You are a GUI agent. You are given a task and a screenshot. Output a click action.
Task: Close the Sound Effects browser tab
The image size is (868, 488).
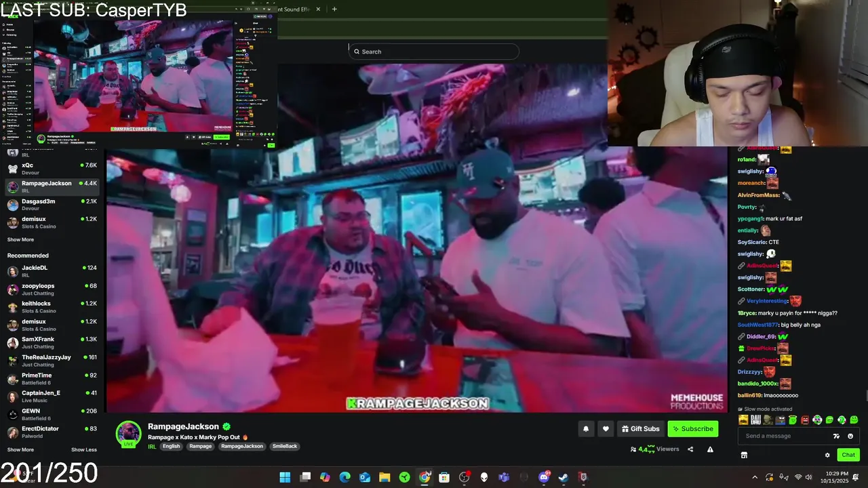pyautogui.click(x=317, y=9)
